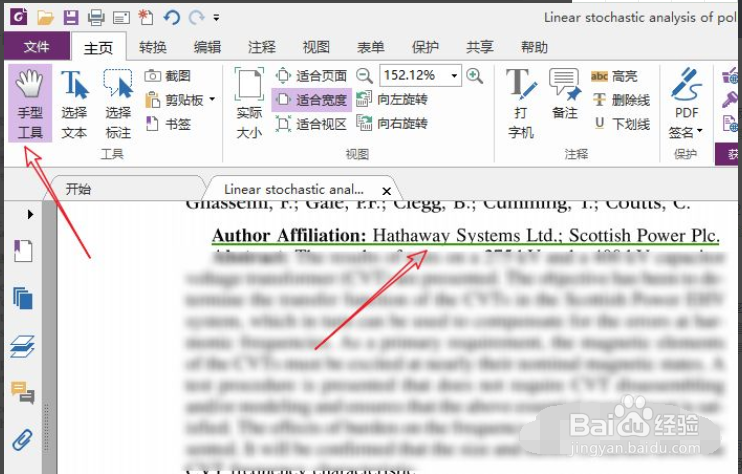Switch to the 帮助 ribbon tab
The height and width of the screenshot is (474, 742).
tap(534, 47)
